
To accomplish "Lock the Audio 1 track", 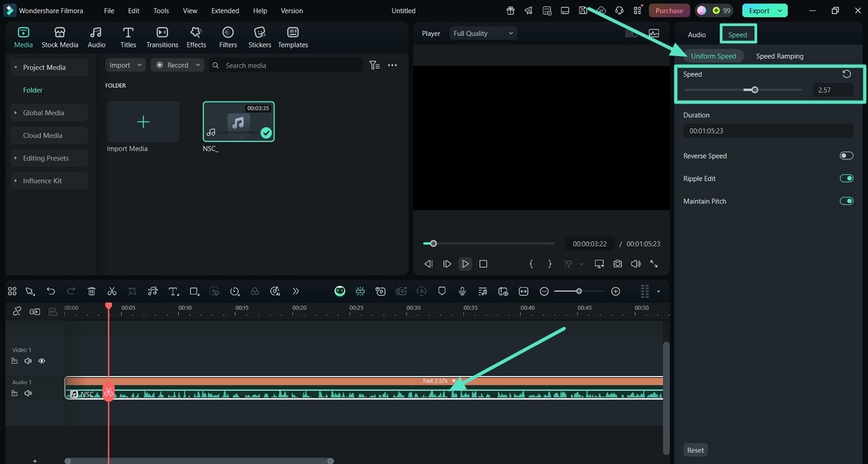I will tap(15, 393).
